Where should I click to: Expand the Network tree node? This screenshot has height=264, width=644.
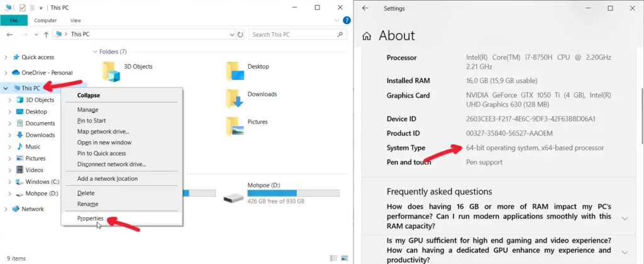coord(6,209)
